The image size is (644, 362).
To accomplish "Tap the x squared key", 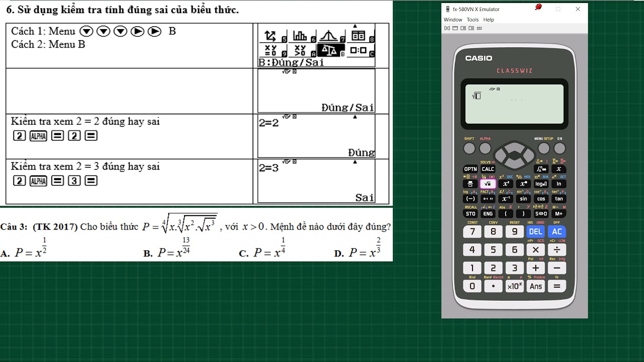I will 506,184.
